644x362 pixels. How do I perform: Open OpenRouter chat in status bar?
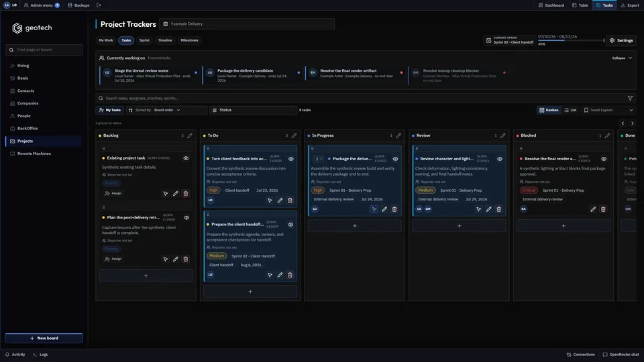pyautogui.click(x=621, y=355)
